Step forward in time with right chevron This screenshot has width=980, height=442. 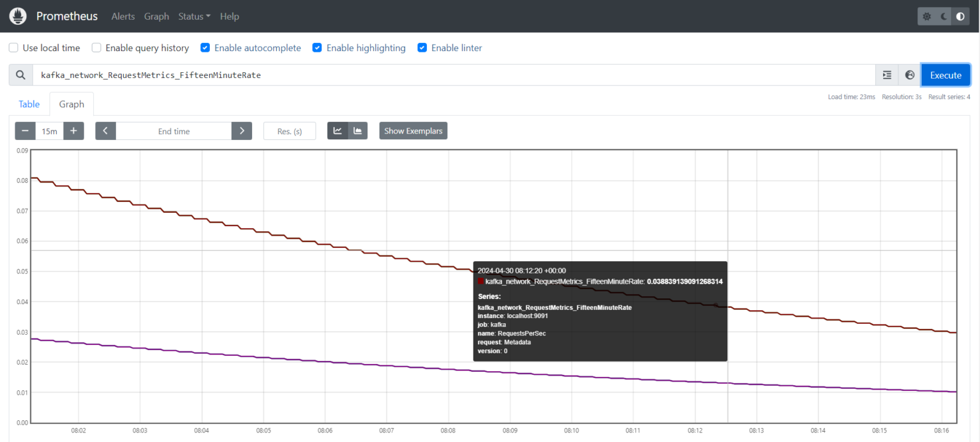[x=241, y=130]
